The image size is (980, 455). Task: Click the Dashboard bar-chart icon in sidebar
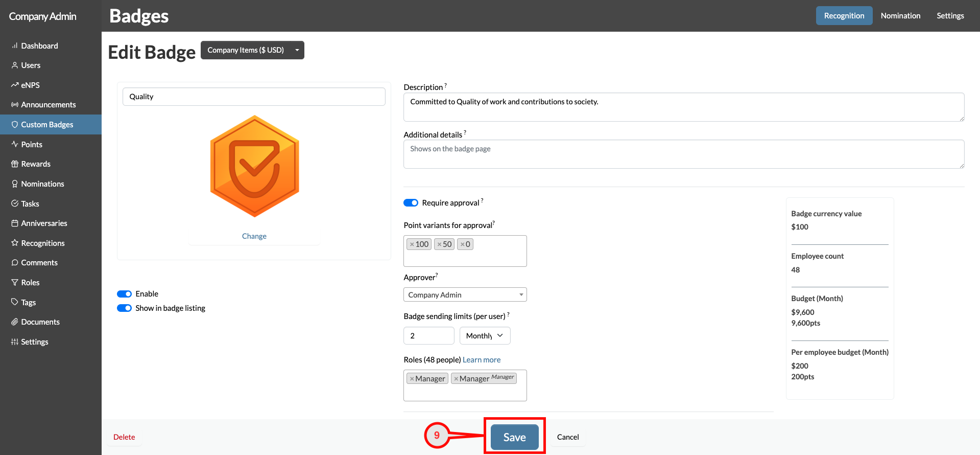point(15,45)
